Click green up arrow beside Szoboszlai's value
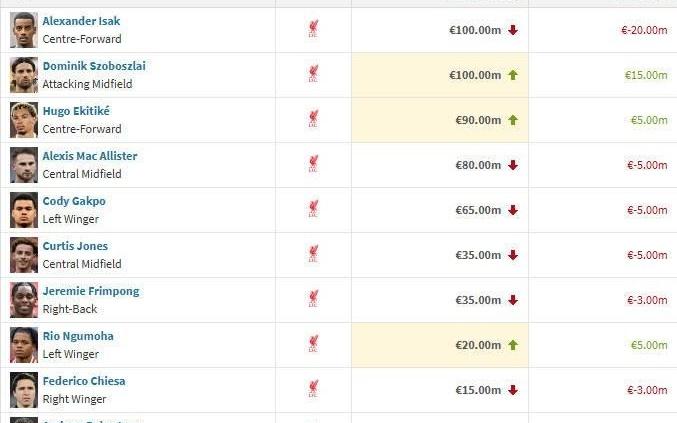677x423 pixels. pos(513,75)
